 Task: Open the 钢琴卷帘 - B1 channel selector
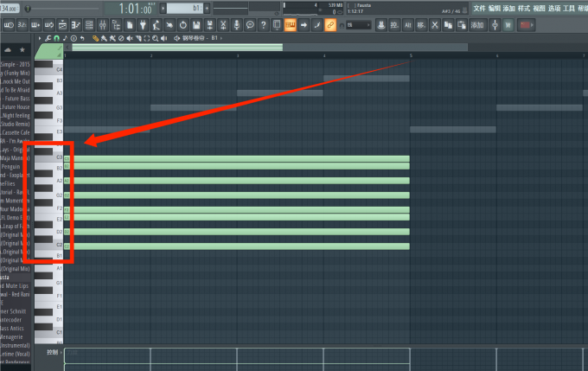[x=199, y=38]
